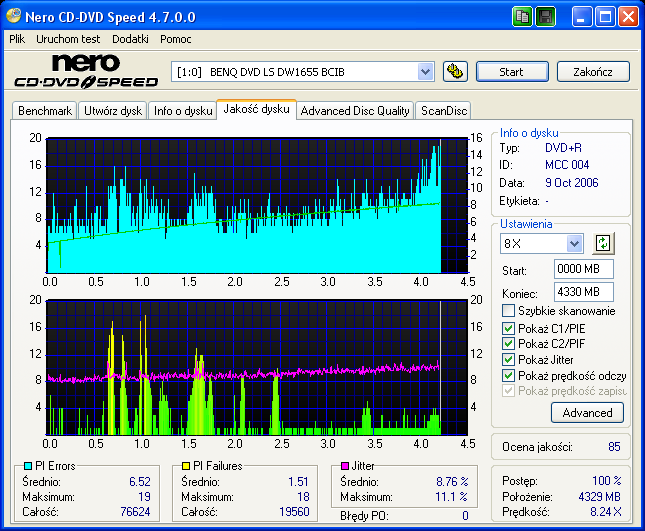Click the Koniec field 4330 MB
The width and height of the screenshot is (645, 531).
584,292
